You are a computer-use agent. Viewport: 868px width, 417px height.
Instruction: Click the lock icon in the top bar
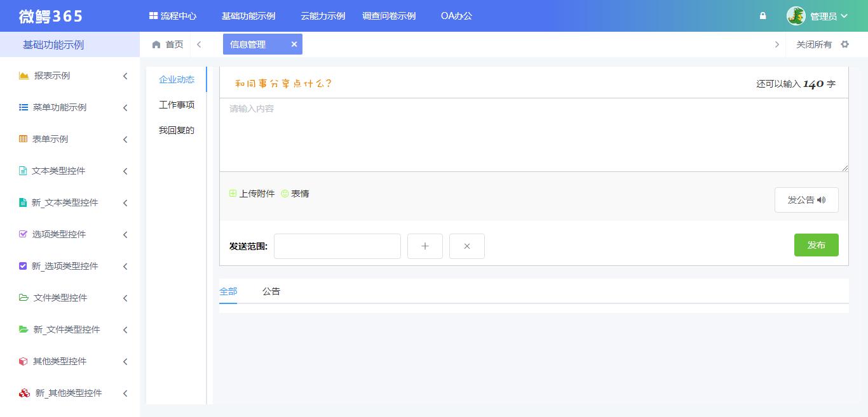pyautogui.click(x=763, y=15)
